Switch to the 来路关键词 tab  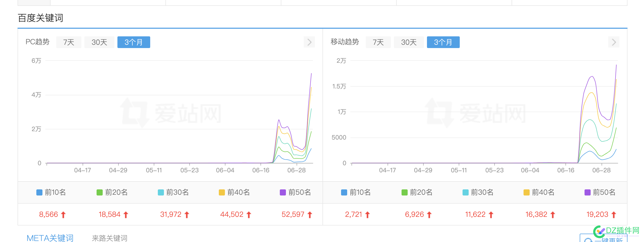coord(110,238)
